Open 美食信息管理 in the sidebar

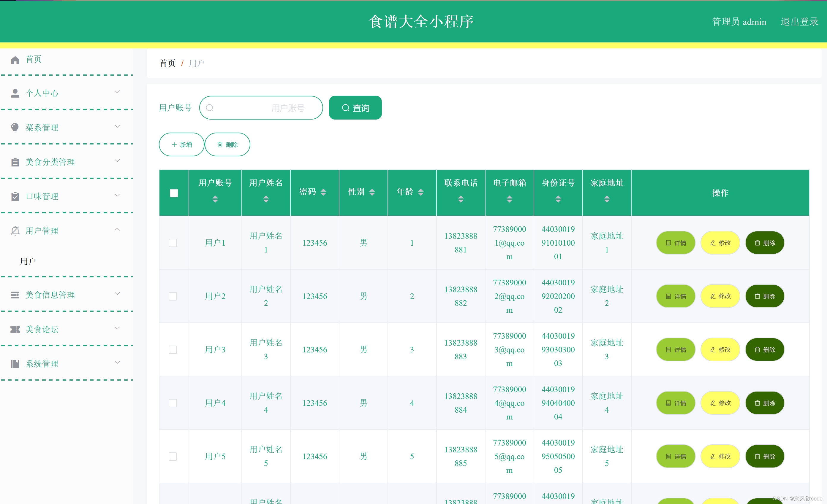coord(50,295)
